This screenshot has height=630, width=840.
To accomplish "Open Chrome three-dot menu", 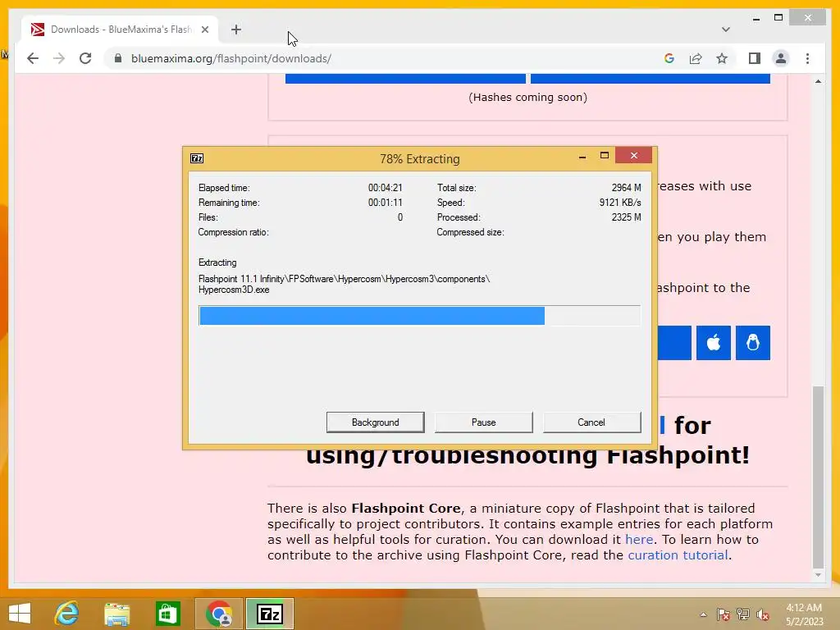I will pos(807,58).
